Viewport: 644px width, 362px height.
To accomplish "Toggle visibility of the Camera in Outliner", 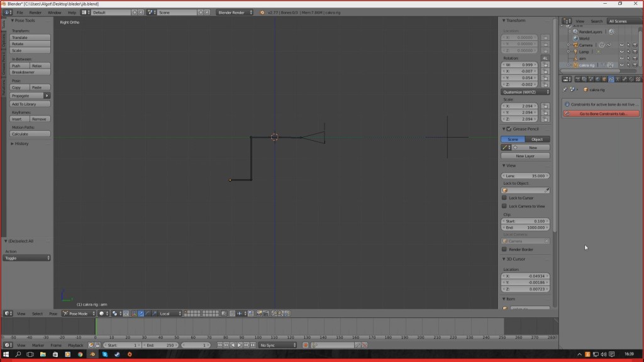I will pyautogui.click(x=621, y=45).
